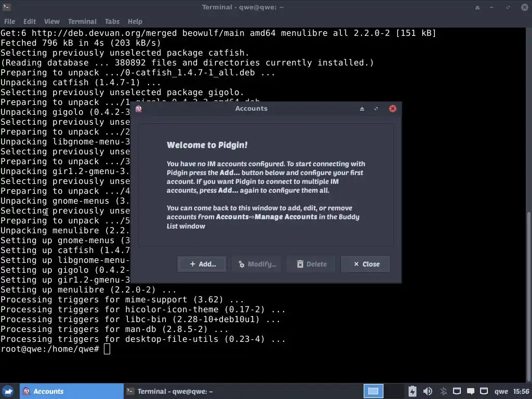Switch to Terminal window via taskbar button

(176, 391)
